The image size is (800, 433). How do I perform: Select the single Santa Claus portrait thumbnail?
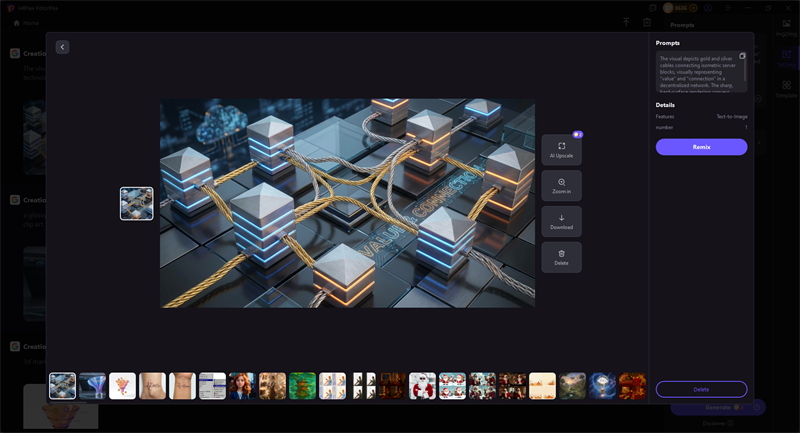(422, 386)
